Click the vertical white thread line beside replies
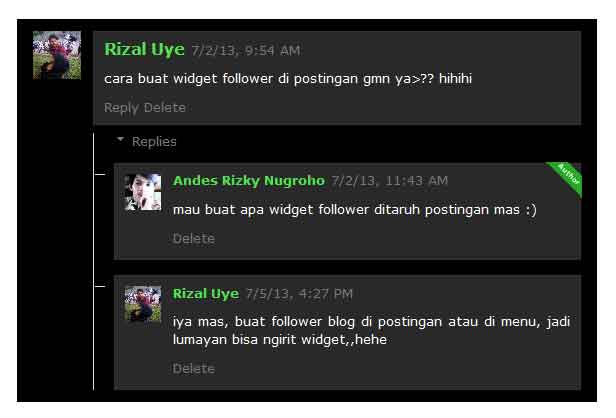The width and height of the screenshot is (616, 418). pyautogui.click(x=94, y=261)
